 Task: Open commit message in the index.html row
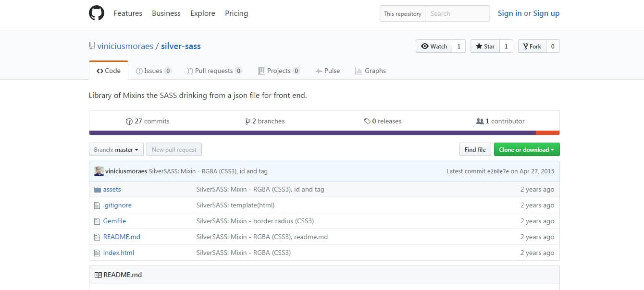click(244, 253)
